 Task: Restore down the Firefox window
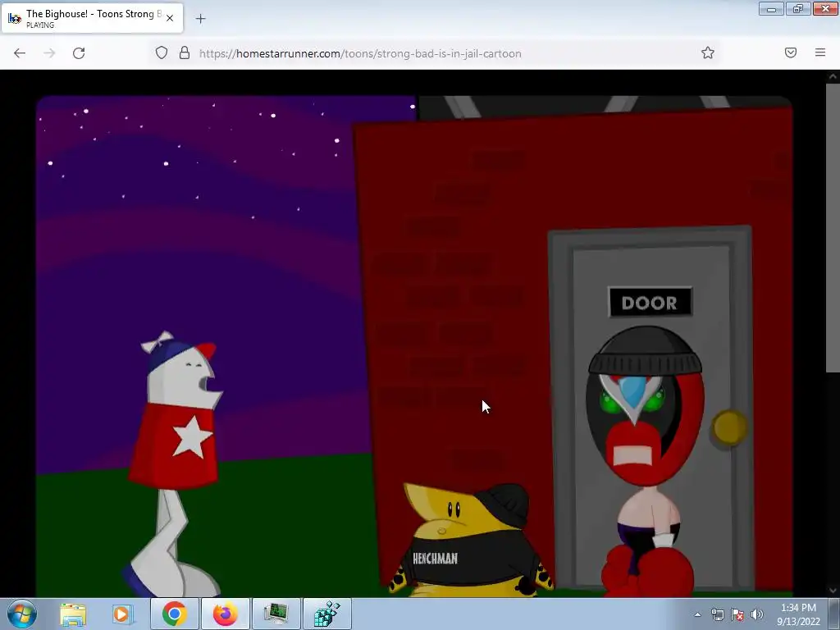click(x=798, y=8)
